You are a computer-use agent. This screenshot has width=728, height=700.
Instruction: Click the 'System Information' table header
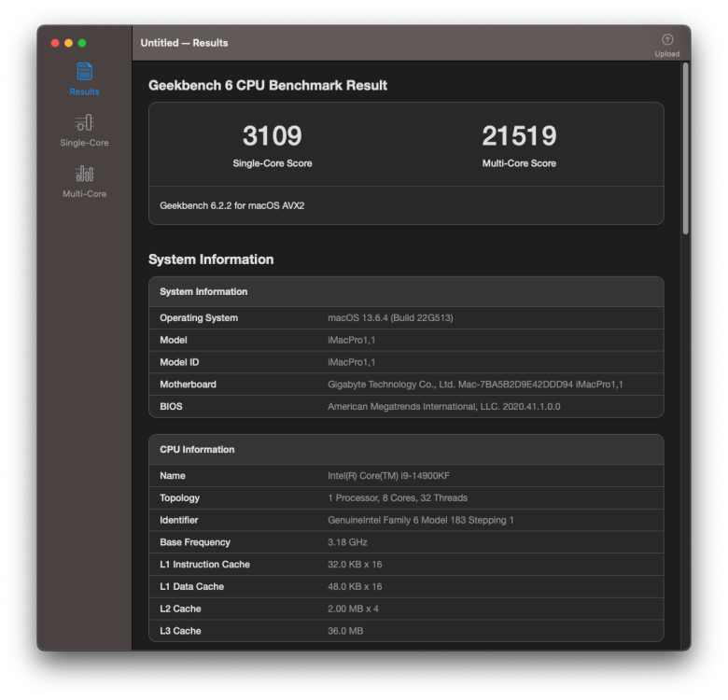point(203,292)
